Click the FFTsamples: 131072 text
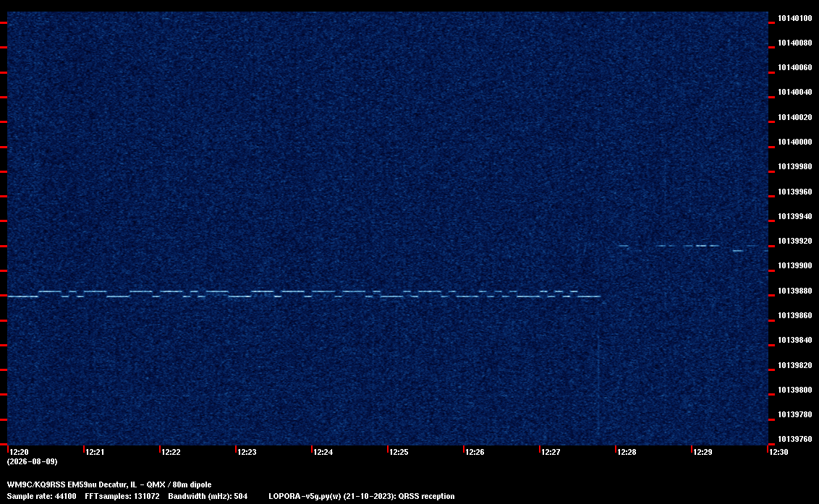This screenshot has height=504, width=819. tap(122, 496)
